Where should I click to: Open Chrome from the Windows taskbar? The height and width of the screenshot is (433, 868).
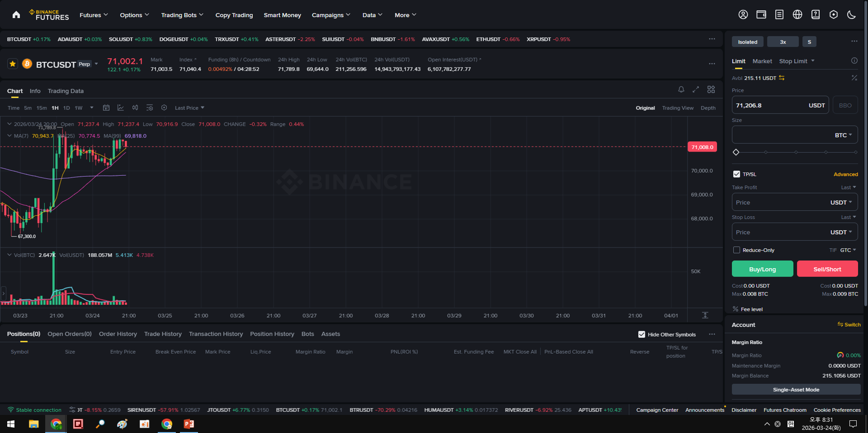(56, 424)
